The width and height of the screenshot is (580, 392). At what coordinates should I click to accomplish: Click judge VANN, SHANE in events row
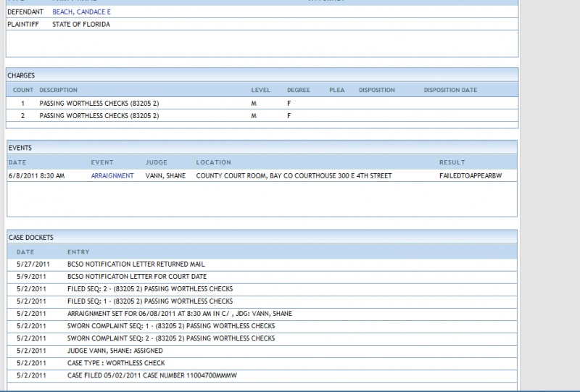coord(165,175)
